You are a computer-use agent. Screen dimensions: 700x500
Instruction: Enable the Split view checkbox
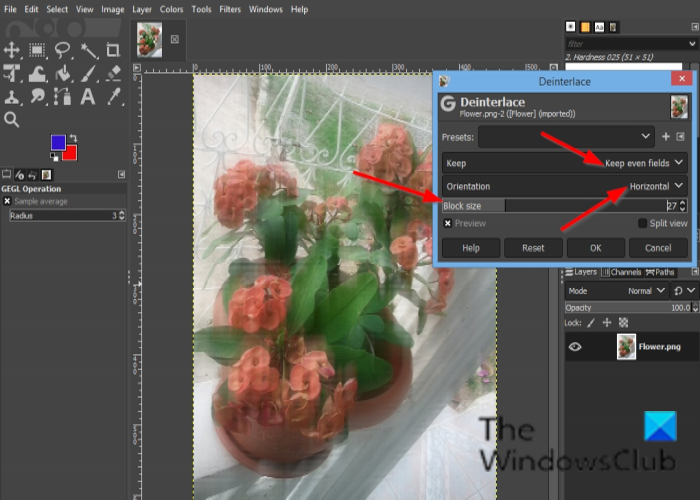[643, 224]
